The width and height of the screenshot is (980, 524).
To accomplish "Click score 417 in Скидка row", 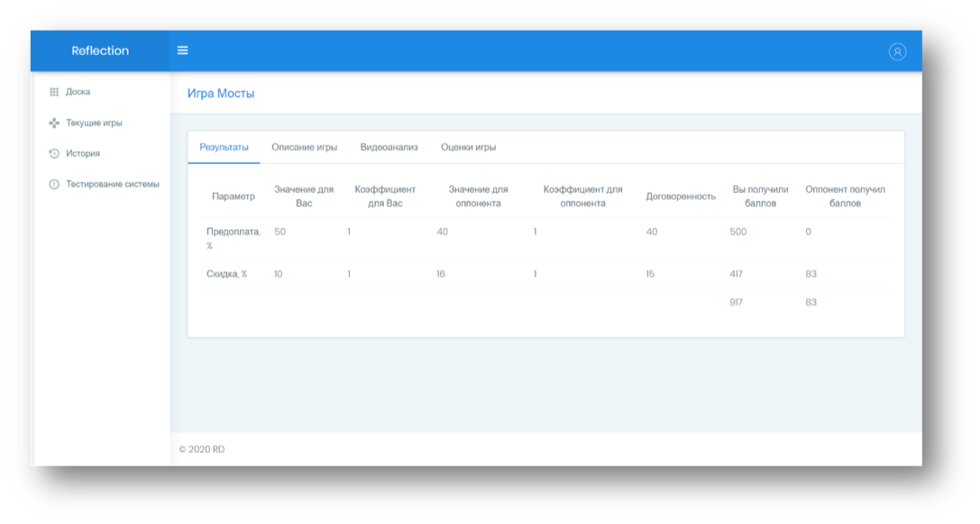I will [x=737, y=274].
